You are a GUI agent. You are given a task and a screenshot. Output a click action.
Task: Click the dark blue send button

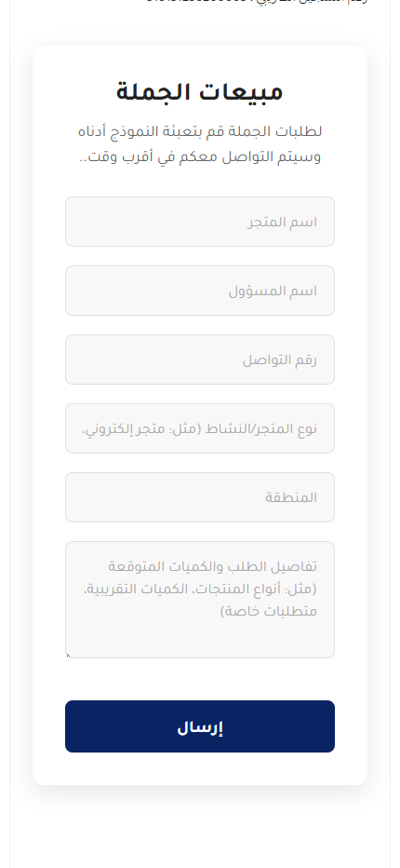point(200,726)
